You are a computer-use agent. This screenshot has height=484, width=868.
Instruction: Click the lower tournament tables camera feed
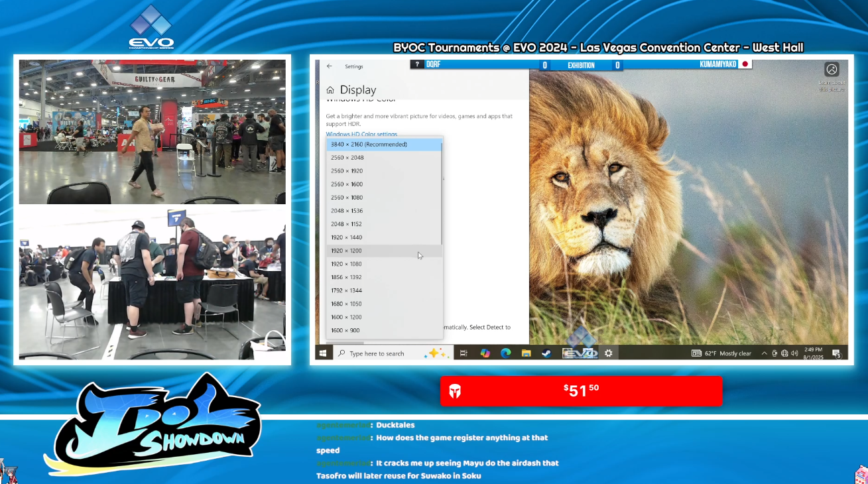pos(153,284)
